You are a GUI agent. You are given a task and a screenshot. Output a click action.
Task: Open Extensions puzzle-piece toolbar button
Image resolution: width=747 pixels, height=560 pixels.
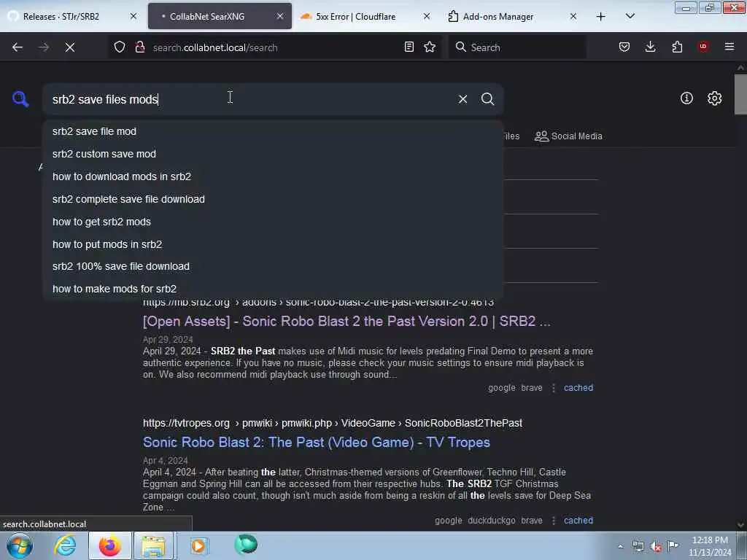(x=677, y=47)
